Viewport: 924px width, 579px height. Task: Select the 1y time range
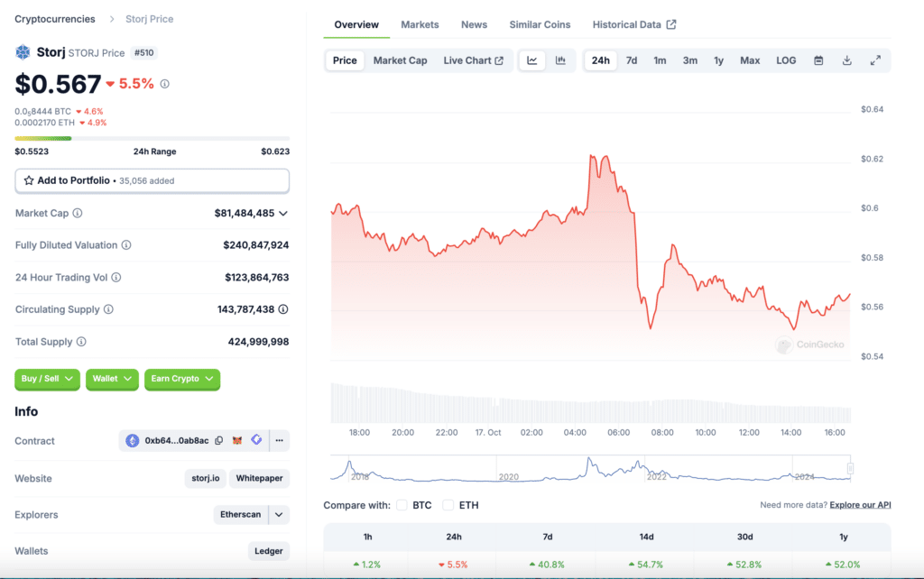tap(719, 60)
